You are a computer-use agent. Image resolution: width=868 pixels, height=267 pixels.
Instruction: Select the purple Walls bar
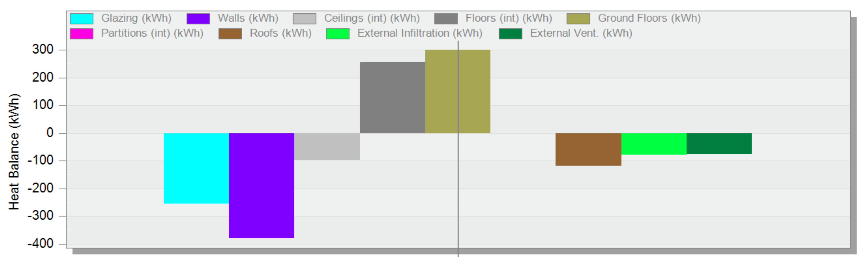pos(262,185)
